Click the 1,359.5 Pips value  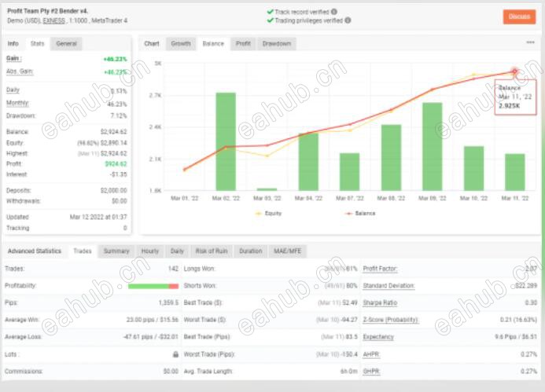point(168,302)
